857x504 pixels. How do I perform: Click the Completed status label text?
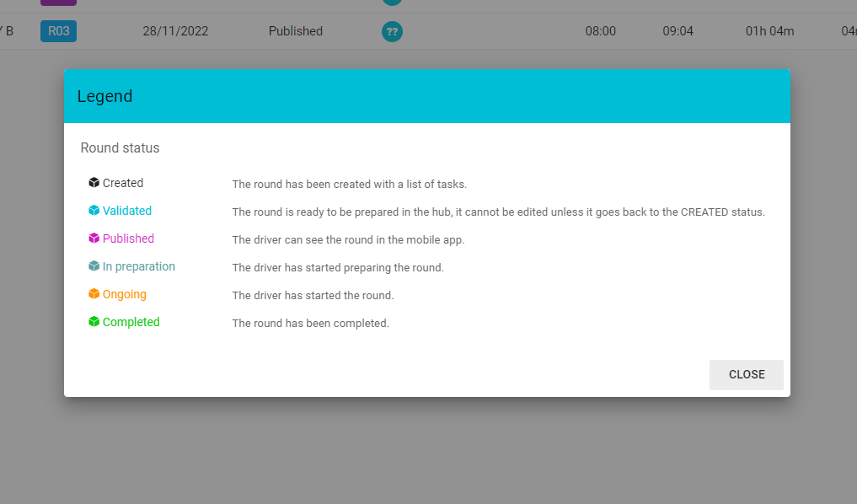click(x=131, y=322)
